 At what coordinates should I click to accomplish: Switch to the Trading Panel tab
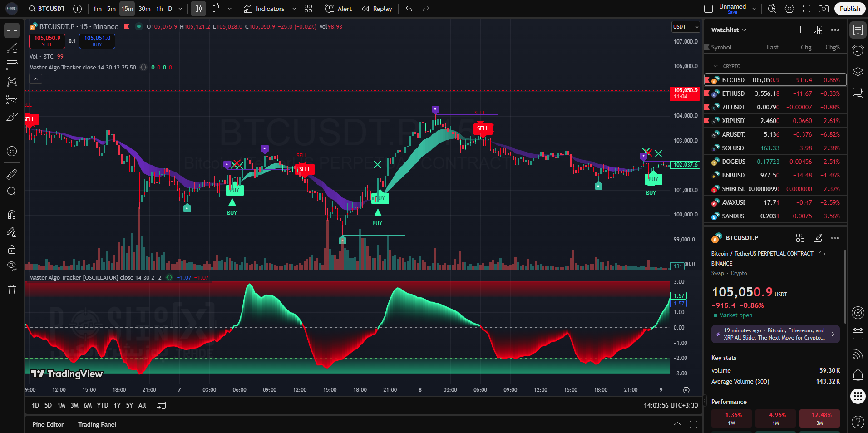(97, 424)
